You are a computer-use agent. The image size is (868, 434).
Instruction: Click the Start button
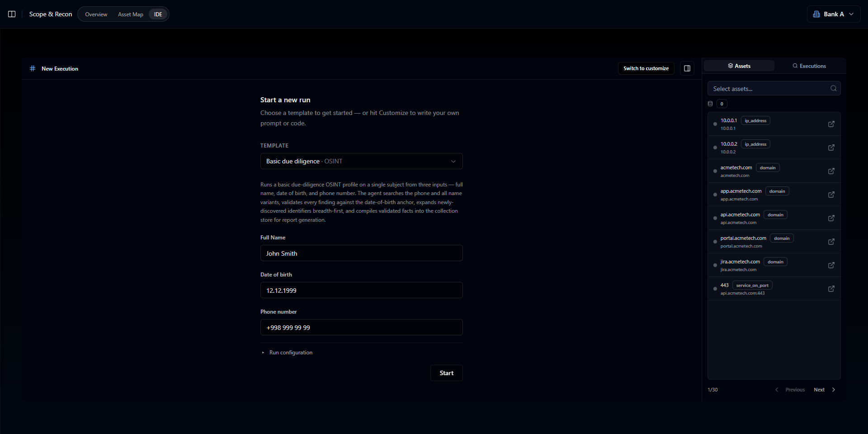pyautogui.click(x=446, y=373)
